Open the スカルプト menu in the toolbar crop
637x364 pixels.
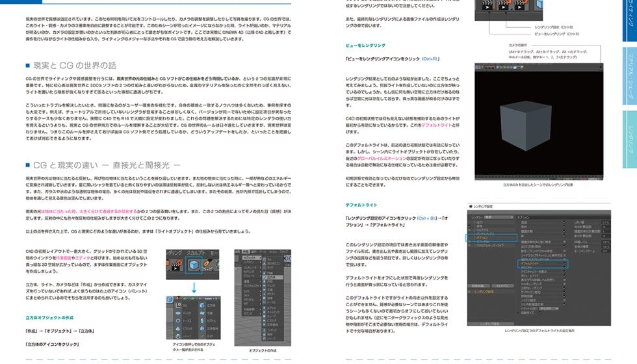pos(196,253)
